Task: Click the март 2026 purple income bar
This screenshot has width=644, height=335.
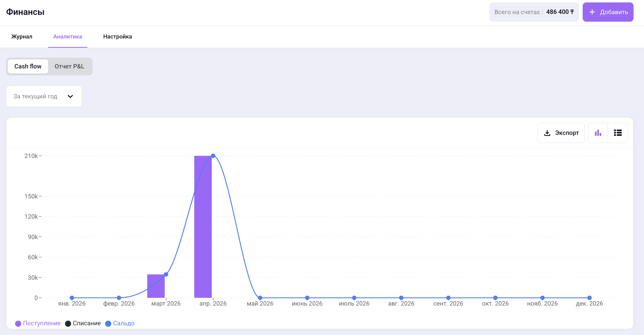Action: 156,286
